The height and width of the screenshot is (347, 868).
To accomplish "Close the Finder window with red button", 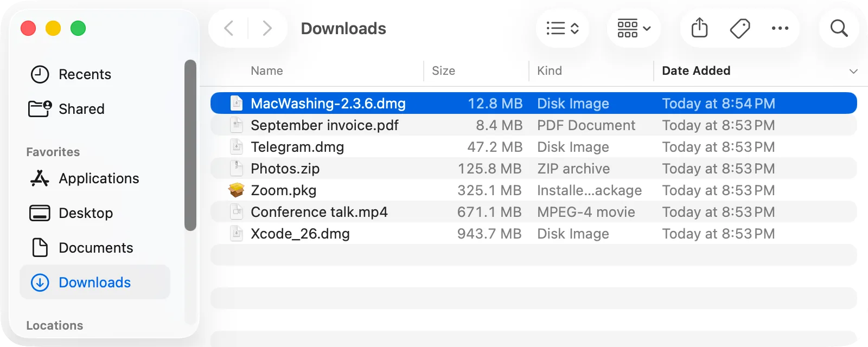I will coord(28,28).
